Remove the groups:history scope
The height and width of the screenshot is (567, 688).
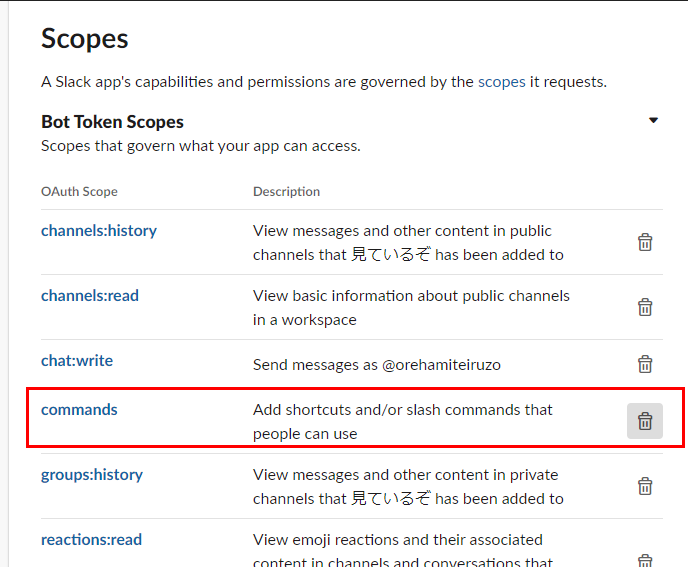pos(645,486)
